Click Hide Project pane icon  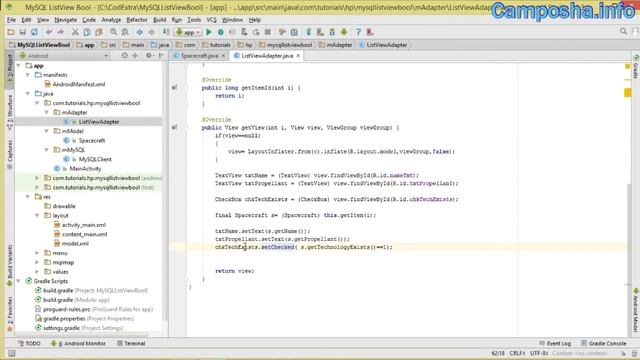pos(161,56)
